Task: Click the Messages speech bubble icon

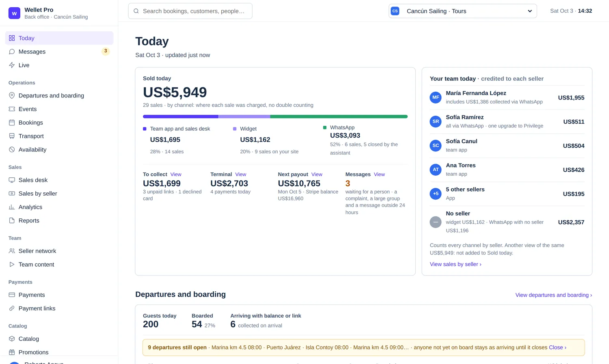Action: (12, 52)
